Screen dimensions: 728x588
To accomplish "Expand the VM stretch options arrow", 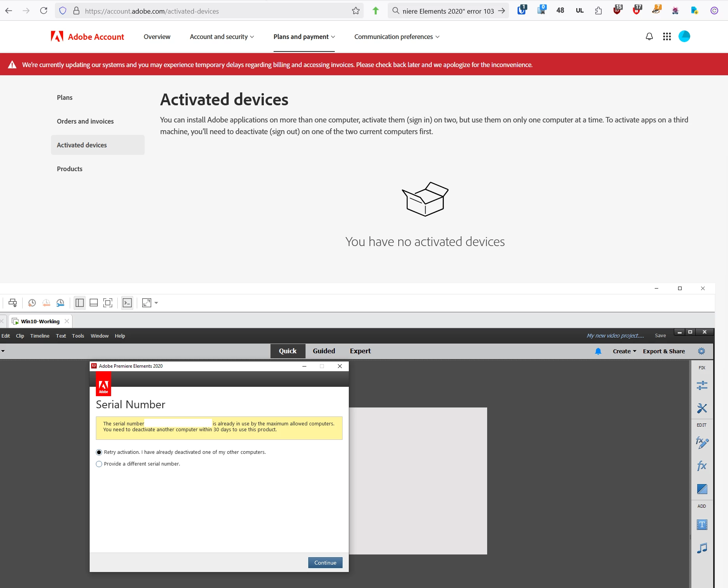I will point(156,303).
